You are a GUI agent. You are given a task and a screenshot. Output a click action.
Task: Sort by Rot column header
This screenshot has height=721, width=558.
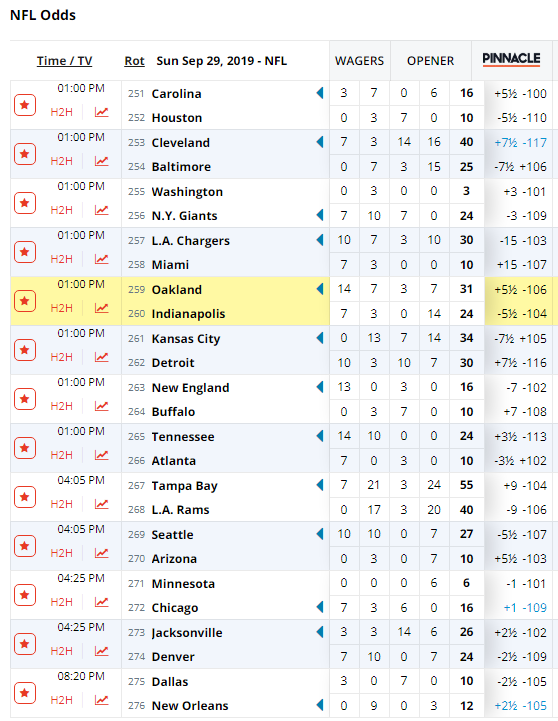tap(134, 61)
